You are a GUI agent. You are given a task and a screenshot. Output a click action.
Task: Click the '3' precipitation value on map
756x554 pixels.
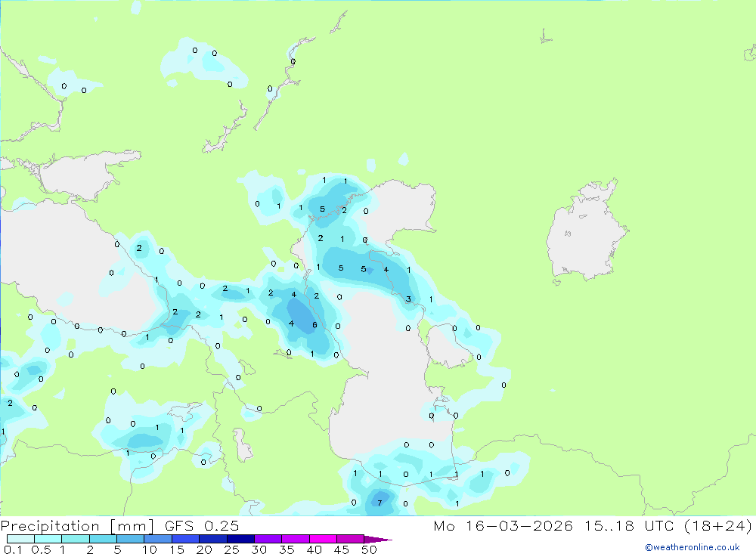point(408,299)
